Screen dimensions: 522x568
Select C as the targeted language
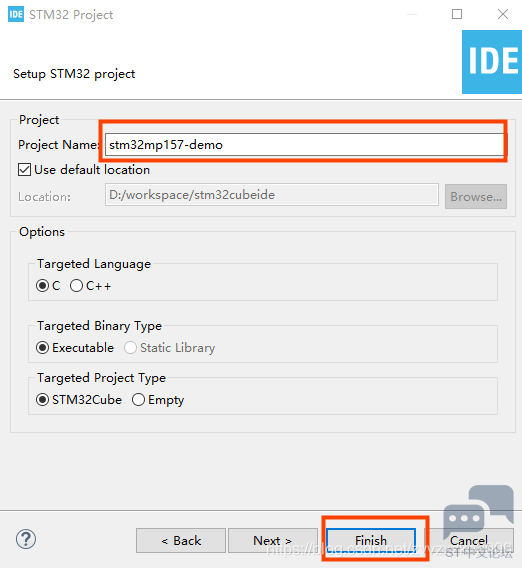click(42, 286)
